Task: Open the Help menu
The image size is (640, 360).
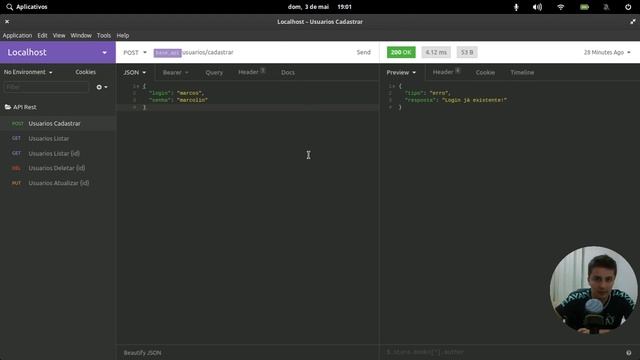Action: click(122, 36)
